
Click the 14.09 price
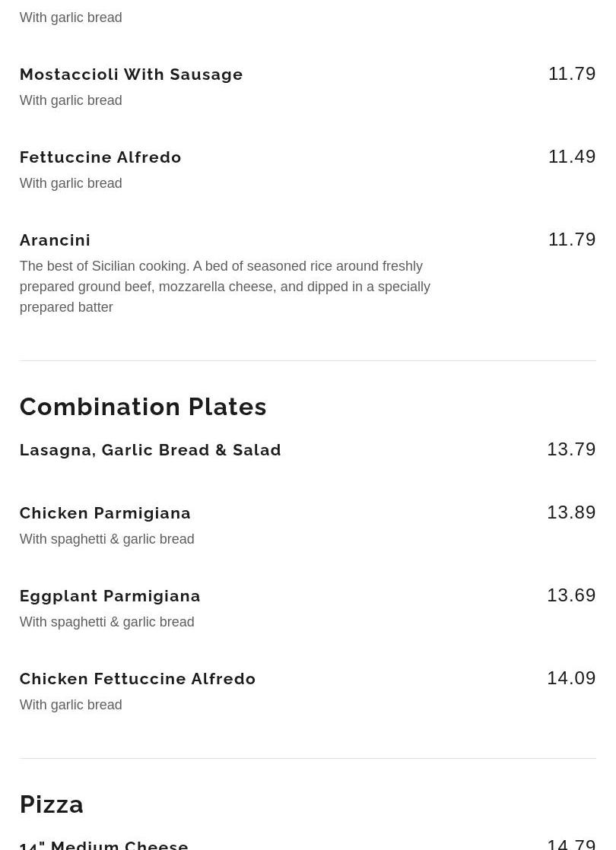tap(570, 678)
